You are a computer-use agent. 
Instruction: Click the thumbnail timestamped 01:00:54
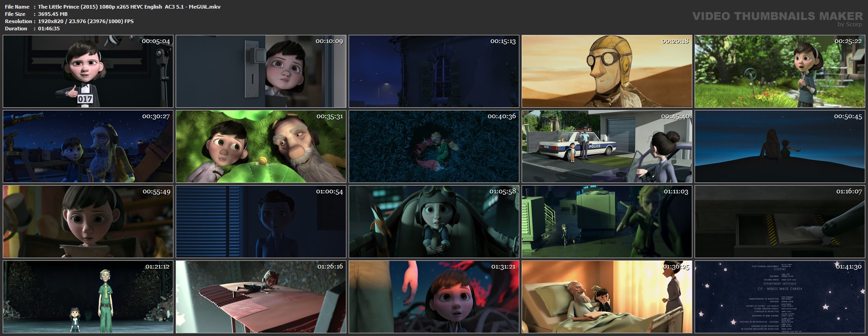click(261, 221)
